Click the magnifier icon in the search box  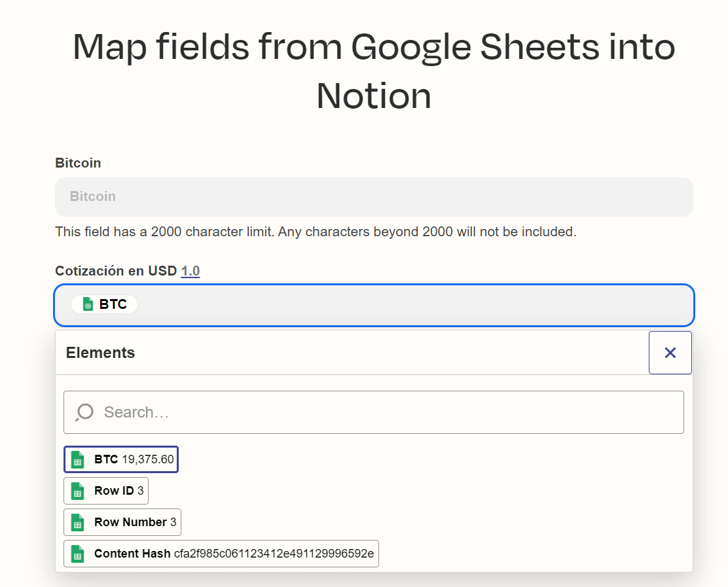(84, 412)
